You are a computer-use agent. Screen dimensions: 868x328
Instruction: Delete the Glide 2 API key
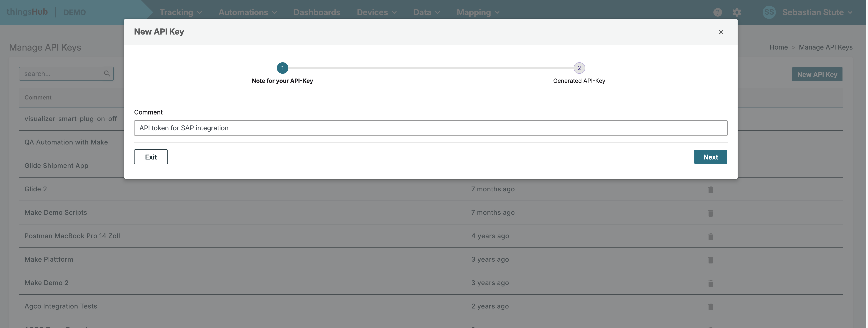pos(710,190)
